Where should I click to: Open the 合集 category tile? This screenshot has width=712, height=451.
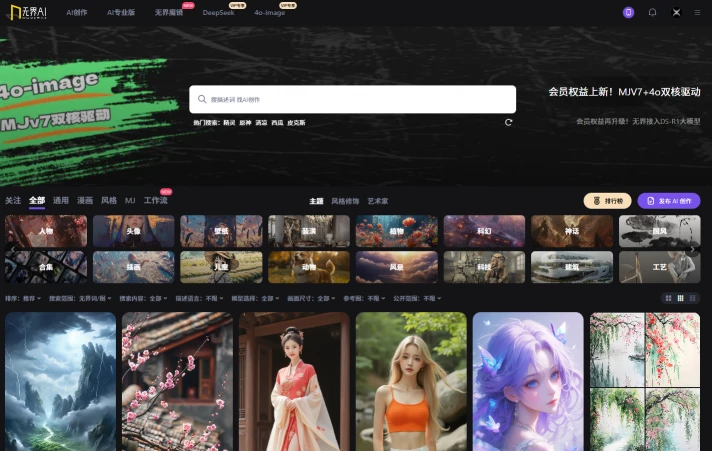point(46,267)
